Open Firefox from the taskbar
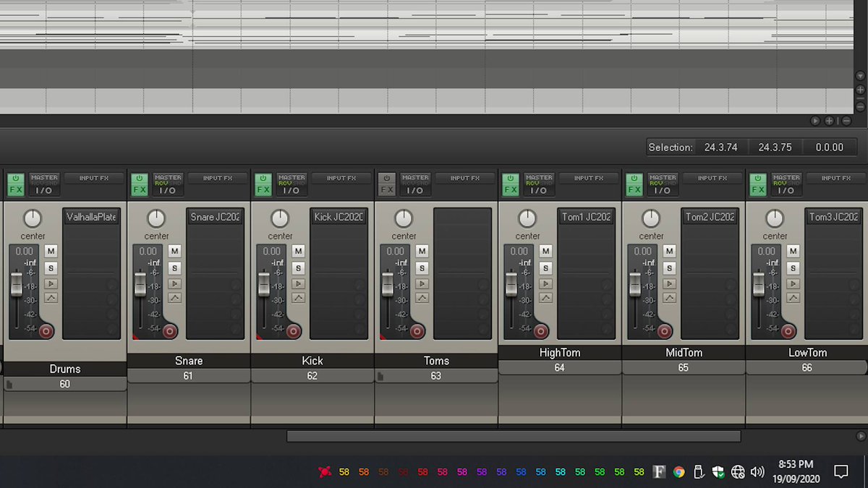Viewport: 868px width, 488px height. (x=659, y=471)
